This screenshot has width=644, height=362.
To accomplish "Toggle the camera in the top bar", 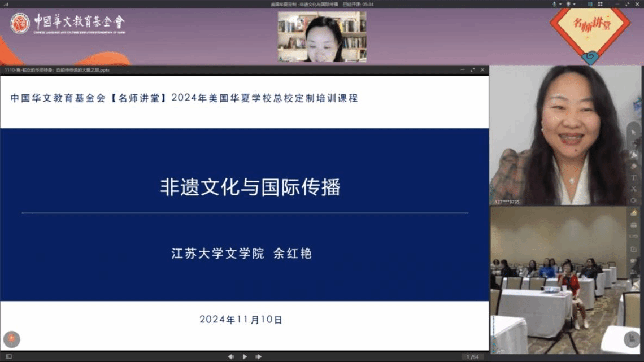I will click(568, 4).
